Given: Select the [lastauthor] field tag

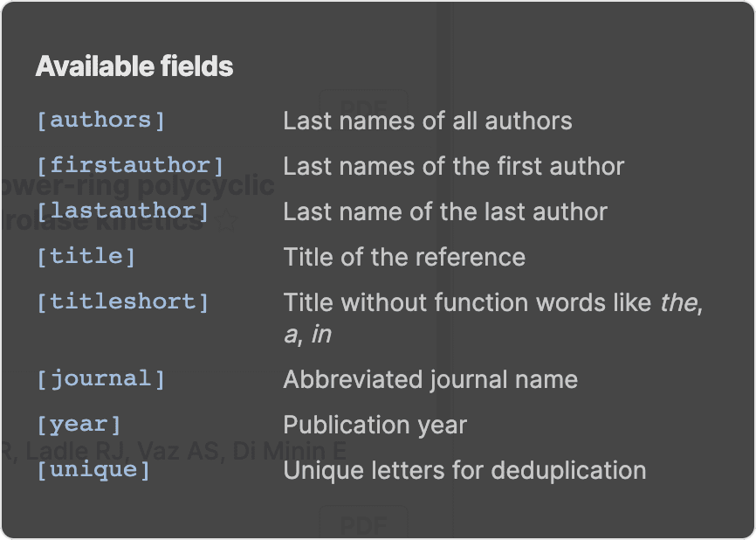Looking at the screenshot, I should coord(122,211).
